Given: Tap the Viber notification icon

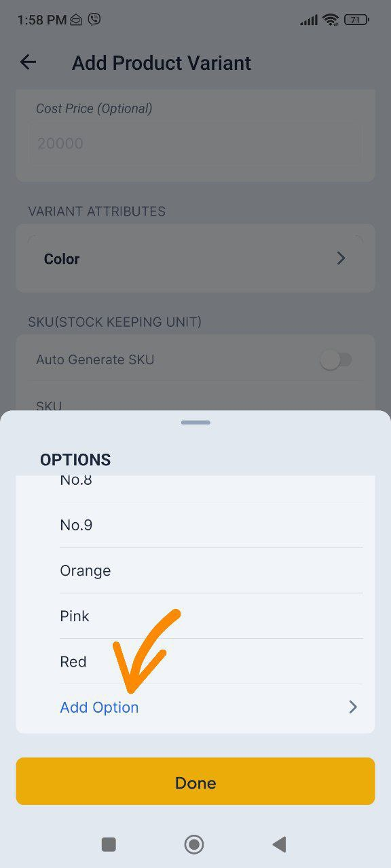Looking at the screenshot, I should (94, 20).
